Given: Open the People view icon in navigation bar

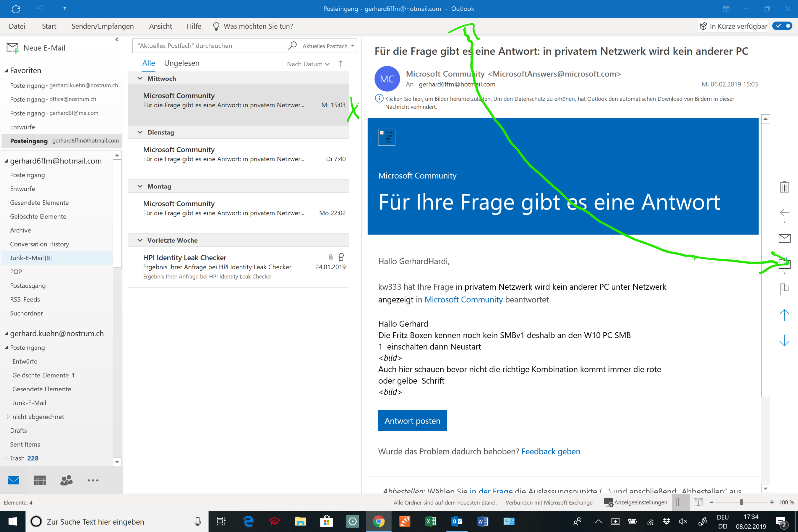Looking at the screenshot, I should pos(66,480).
